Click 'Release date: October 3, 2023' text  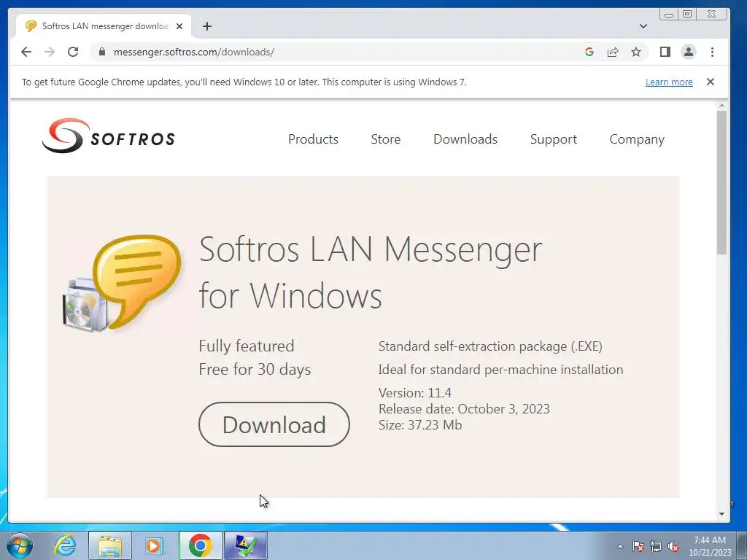[x=464, y=409]
